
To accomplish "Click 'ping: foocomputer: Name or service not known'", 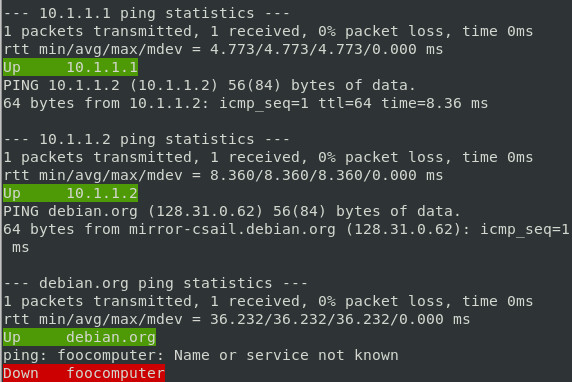I will [201, 355].
